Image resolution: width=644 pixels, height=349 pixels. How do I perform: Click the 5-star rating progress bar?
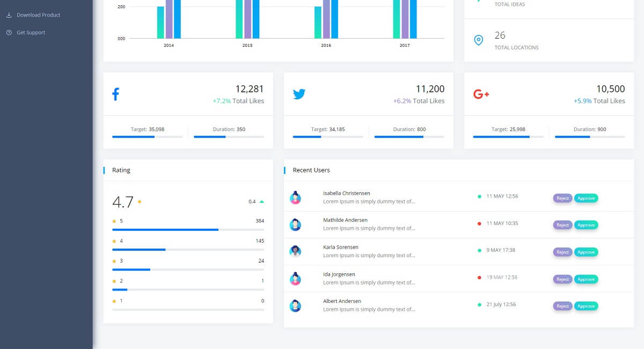[x=188, y=229]
